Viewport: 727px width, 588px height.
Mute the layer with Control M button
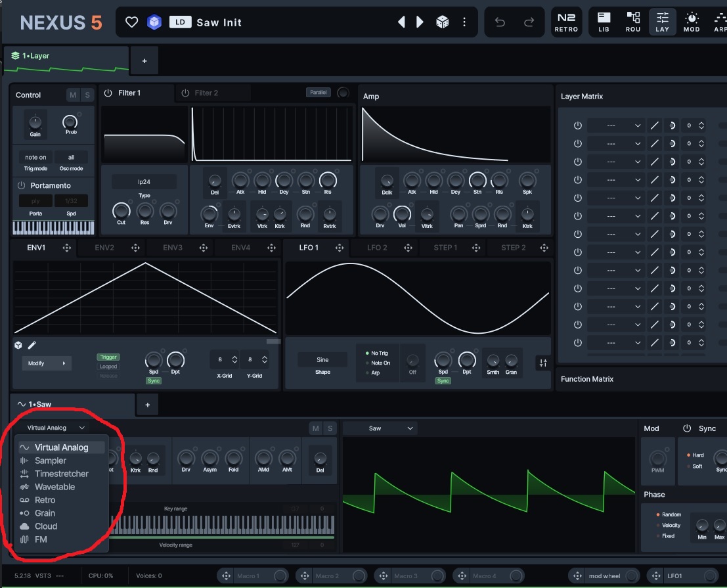tap(73, 95)
